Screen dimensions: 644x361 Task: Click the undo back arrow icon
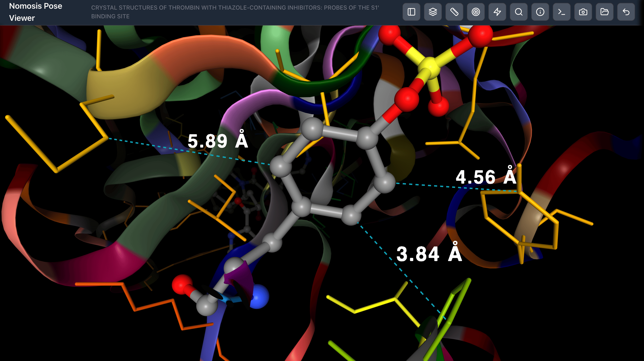point(626,12)
